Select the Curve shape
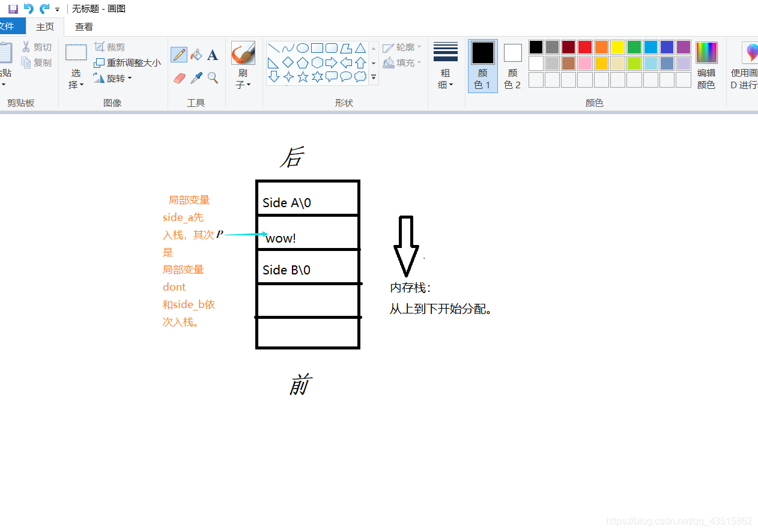The height and width of the screenshot is (532, 758). click(288, 48)
